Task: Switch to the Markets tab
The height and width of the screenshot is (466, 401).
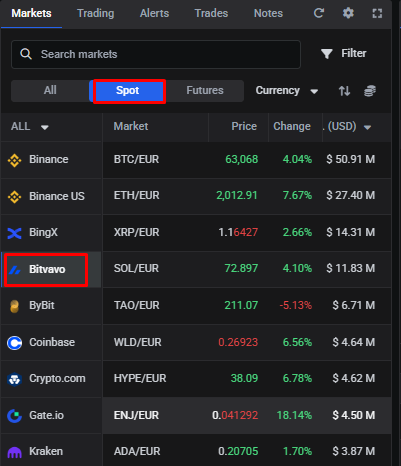Action: click(31, 13)
